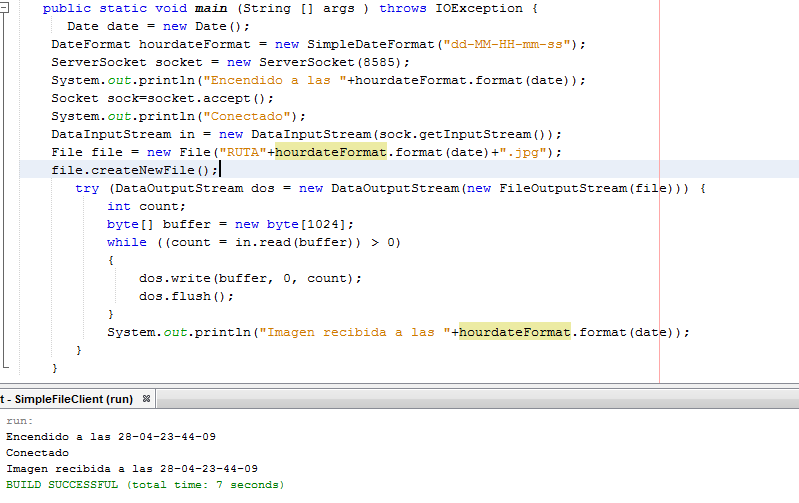Click "Imagen recibida a las " string literal
The image size is (799, 503).
[x=355, y=332]
